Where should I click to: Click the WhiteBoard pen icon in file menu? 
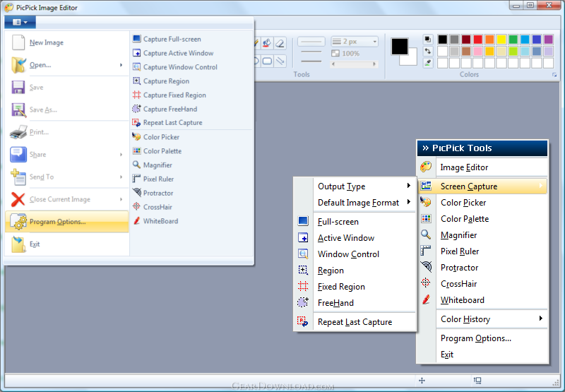(x=136, y=220)
